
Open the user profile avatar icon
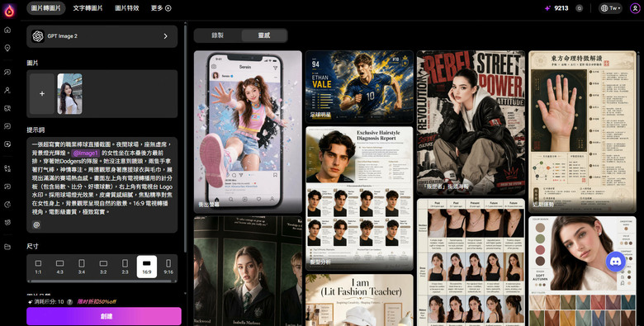click(635, 8)
